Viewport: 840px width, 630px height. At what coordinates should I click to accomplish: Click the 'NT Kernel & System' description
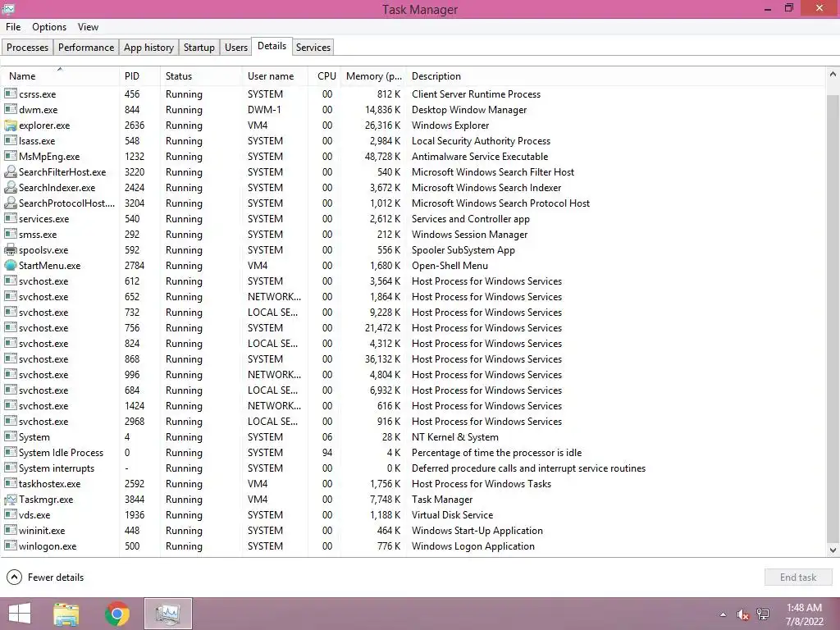pos(454,437)
